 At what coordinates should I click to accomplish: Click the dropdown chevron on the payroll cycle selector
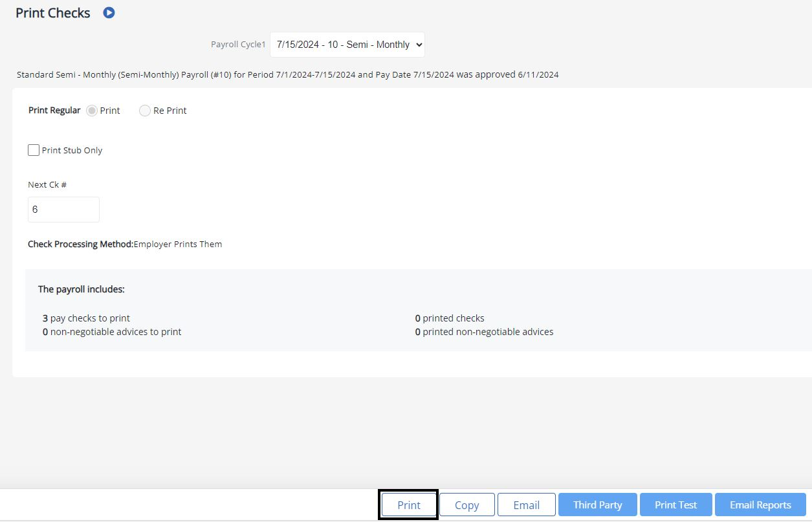coord(418,44)
